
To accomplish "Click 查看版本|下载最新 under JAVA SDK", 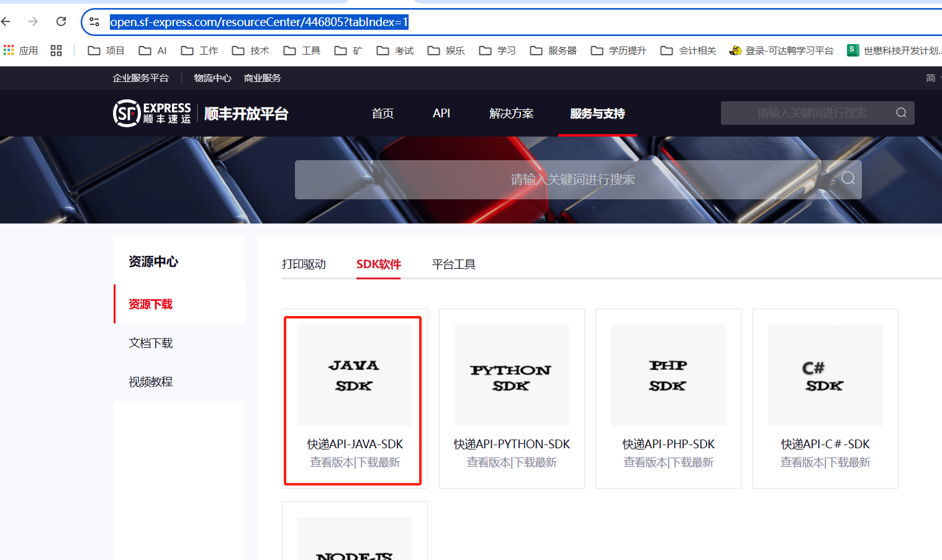I will click(355, 463).
